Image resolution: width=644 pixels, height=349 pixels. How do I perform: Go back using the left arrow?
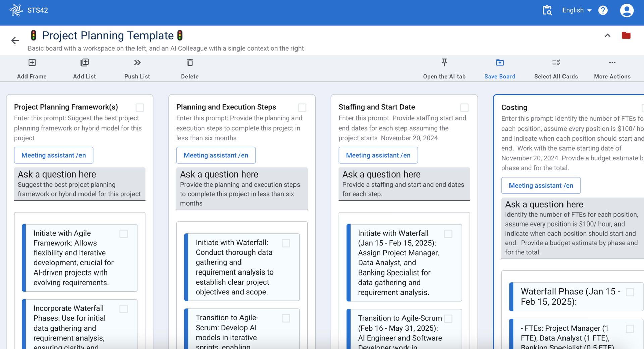pos(15,41)
